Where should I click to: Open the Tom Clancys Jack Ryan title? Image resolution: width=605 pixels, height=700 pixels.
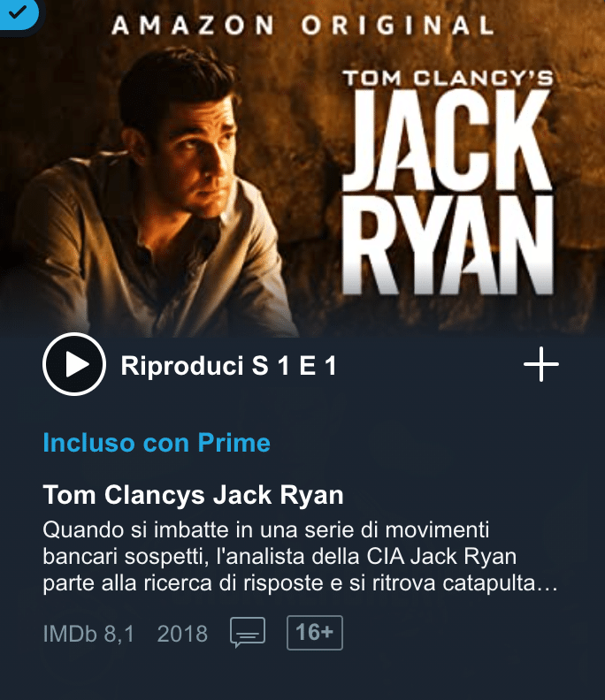tap(193, 495)
